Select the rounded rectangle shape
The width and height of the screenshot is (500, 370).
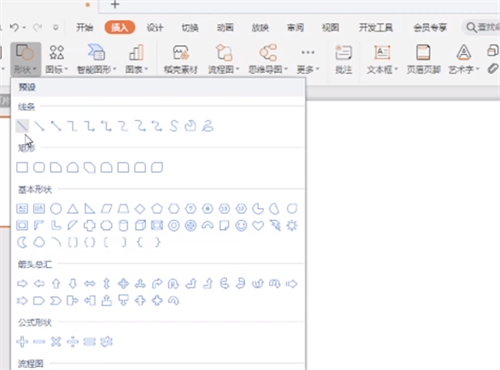[39, 167]
